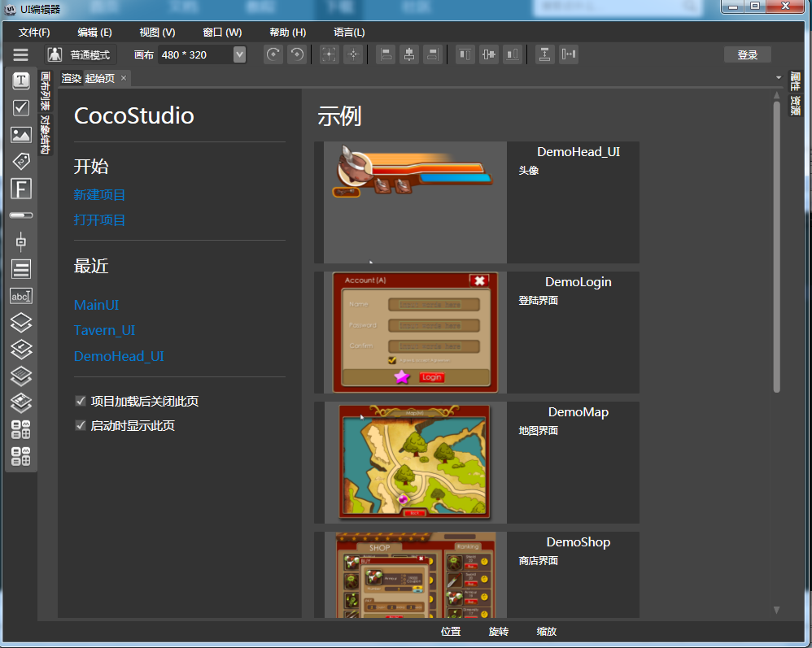Open recent project Tavern_UI
The width and height of the screenshot is (812, 648).
pyautogui.click(x=105, y=330)
